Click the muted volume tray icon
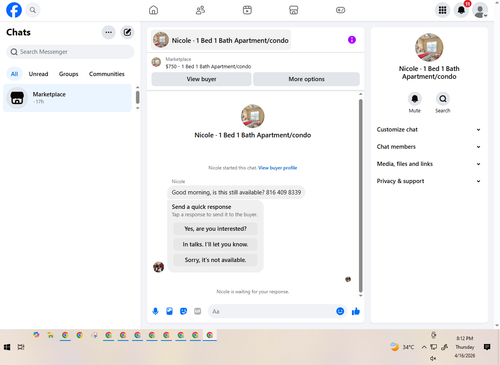The height and width of the screenshot is (365, 500). pos(433,359)
